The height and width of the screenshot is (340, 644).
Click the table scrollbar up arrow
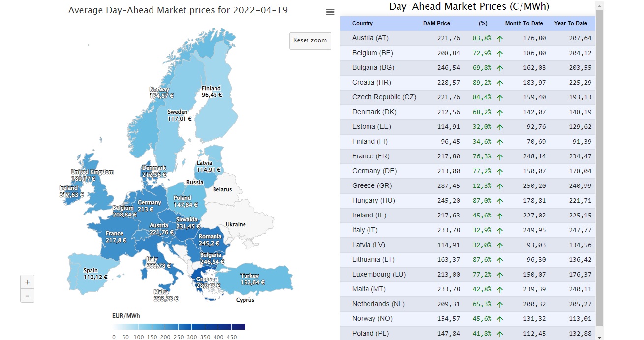599,5
